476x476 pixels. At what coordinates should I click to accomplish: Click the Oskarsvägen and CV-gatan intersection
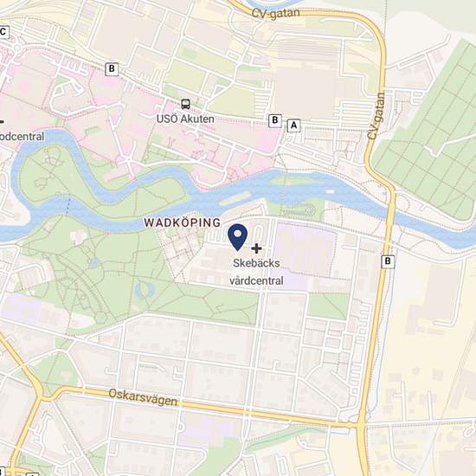[361, 423]
